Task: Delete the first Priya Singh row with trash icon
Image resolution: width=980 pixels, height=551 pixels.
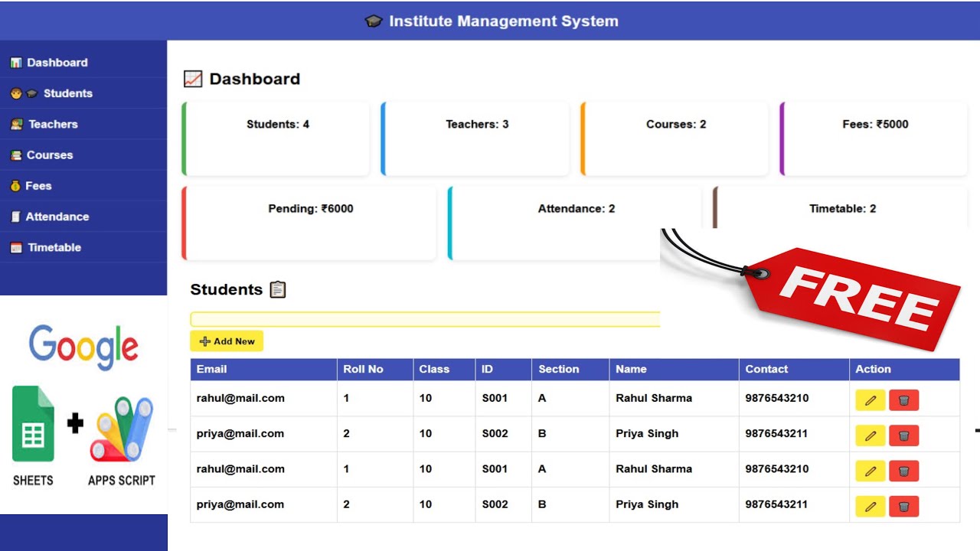Action: (x=903, y=435)
